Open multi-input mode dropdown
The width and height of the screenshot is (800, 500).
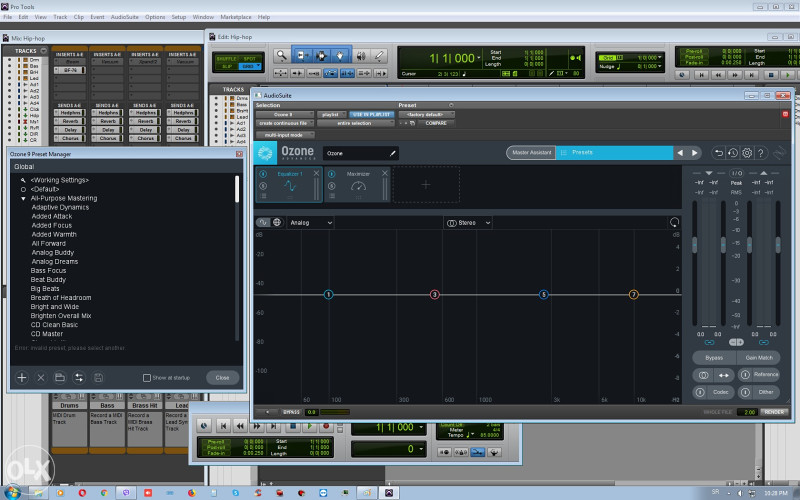(x=285, y=135)
